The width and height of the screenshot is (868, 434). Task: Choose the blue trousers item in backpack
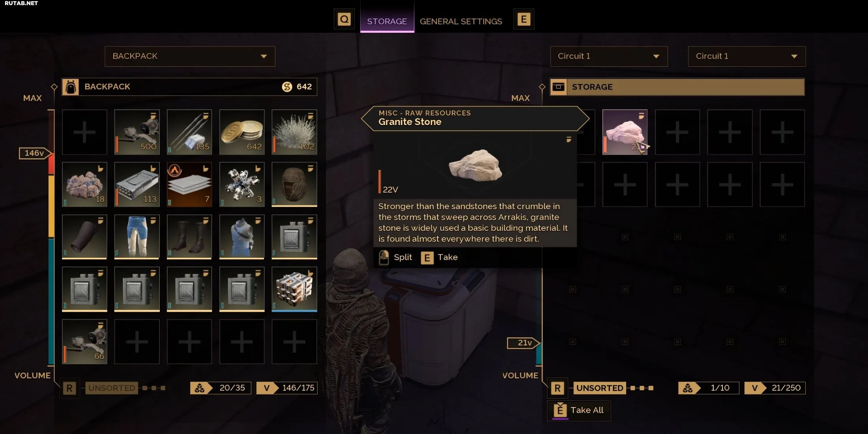point(137,237)
